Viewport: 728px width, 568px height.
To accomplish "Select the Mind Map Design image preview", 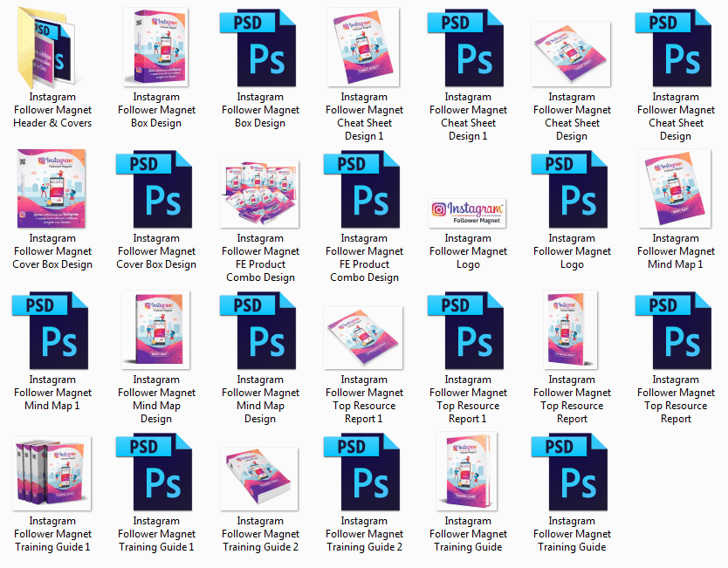I will pos(155,330).
